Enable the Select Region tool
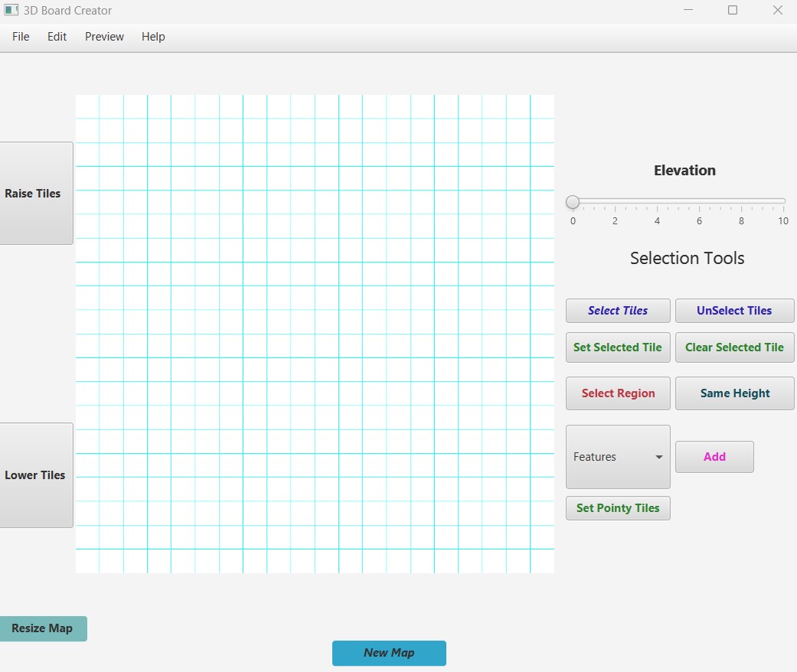The height and width of the screenshot is (672, 797). click(618, 393)
